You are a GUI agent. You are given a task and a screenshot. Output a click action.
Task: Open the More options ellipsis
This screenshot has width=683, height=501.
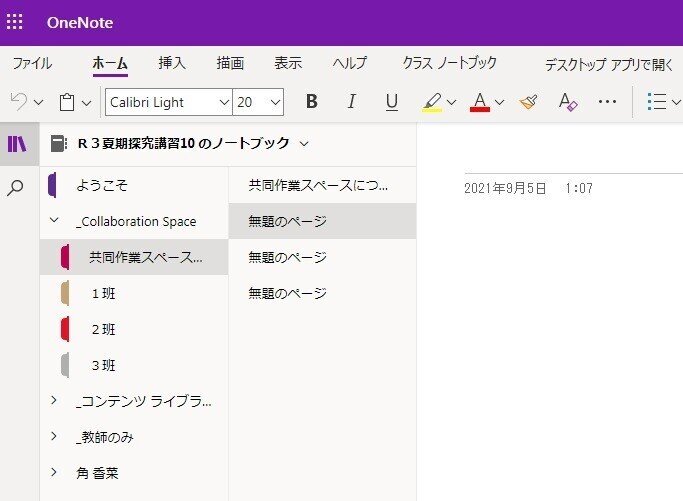coord(607,102)
